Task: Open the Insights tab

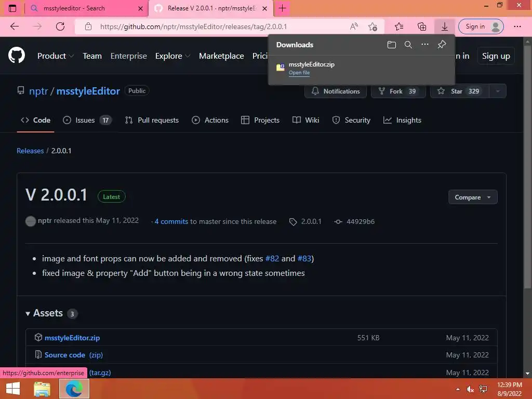Action: (x=402, y=120)
